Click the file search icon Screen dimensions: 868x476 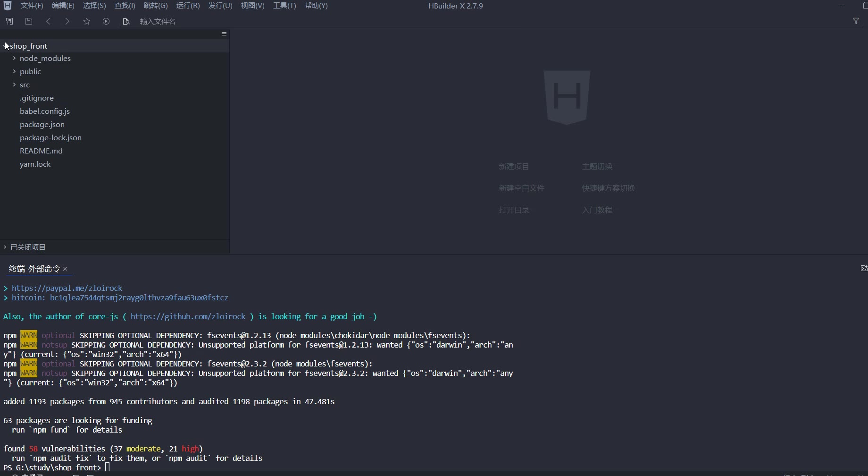126,21
